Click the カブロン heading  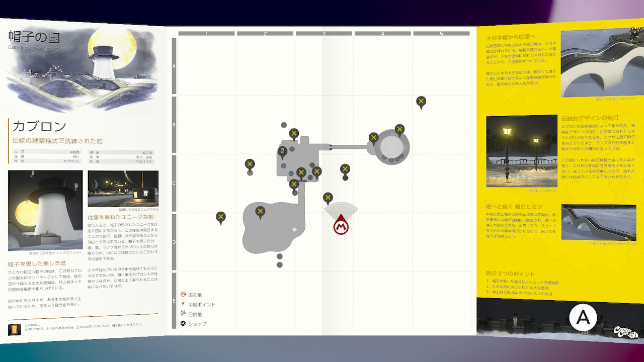[39, 126]
